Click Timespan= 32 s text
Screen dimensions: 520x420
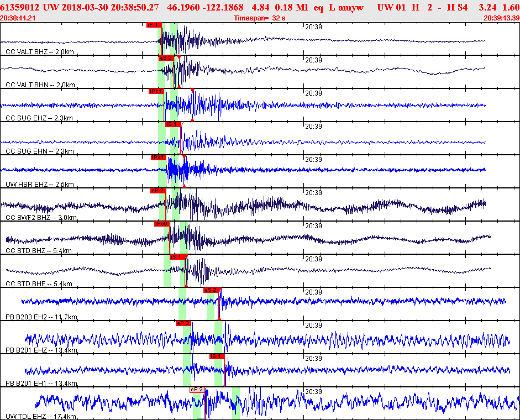(260, 18)
